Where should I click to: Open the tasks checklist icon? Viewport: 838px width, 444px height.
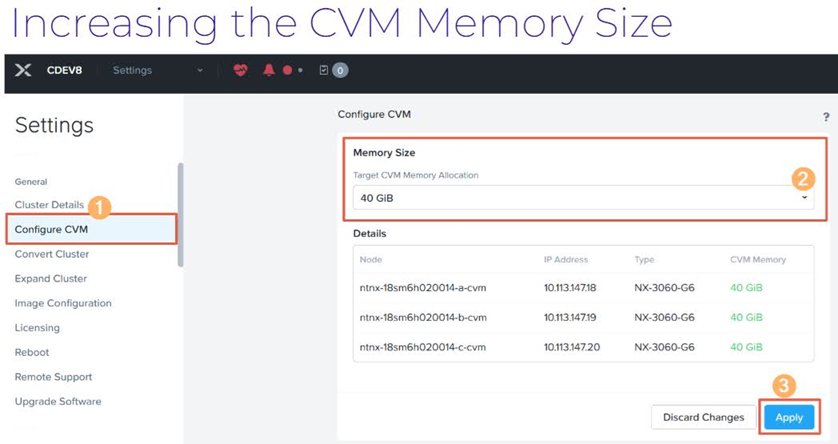click(323, 70)
